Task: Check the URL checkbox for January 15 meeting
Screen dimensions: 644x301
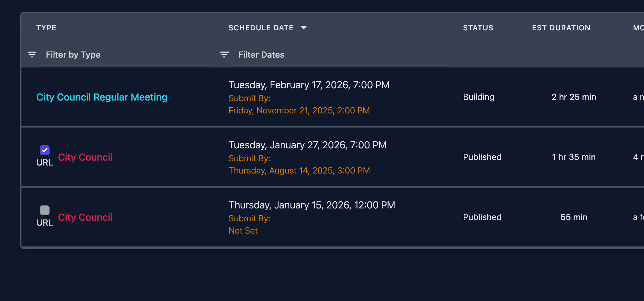Action: [x=45, y=210]
